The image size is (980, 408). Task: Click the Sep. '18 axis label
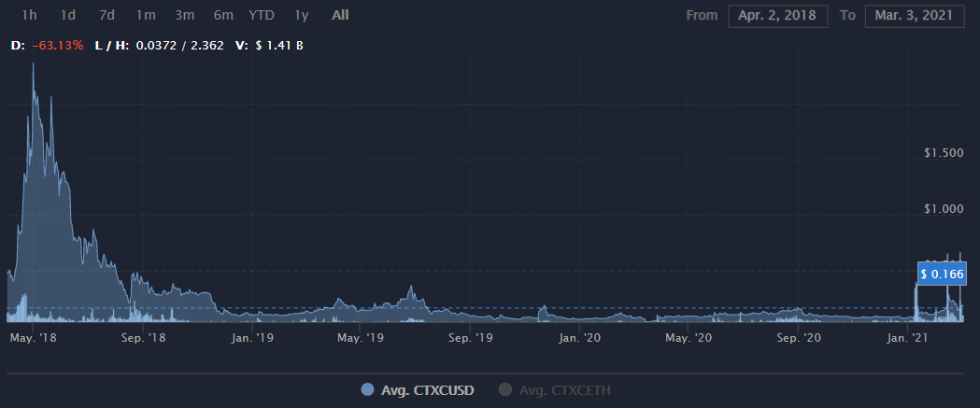tap(143, 338)
